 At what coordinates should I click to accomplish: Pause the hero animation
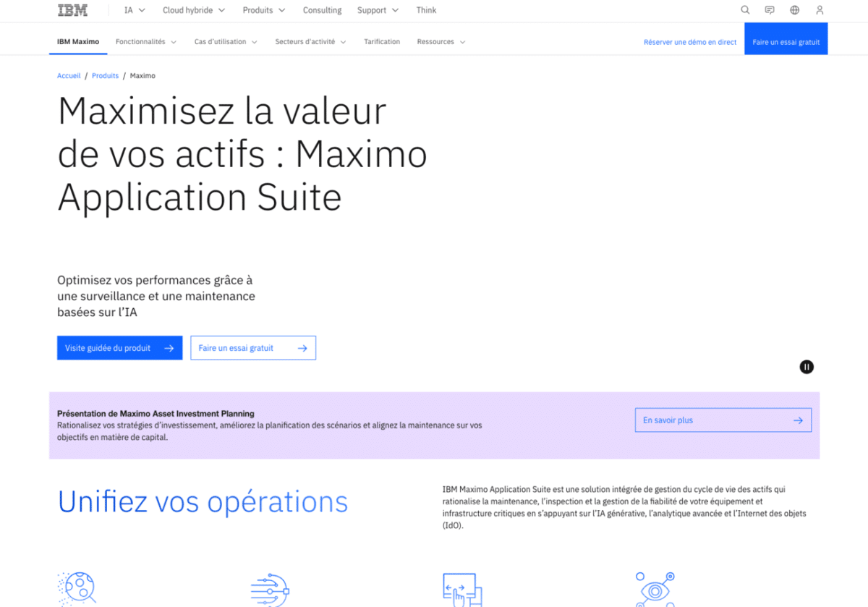coord(807,367)
